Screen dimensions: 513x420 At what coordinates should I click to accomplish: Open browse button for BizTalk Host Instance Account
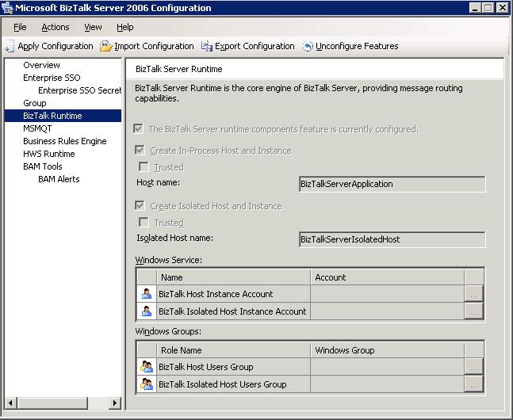[x=473, y=294]
